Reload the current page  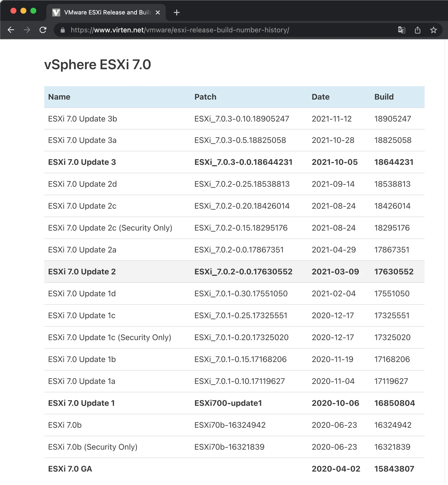[x=43, y=30]
